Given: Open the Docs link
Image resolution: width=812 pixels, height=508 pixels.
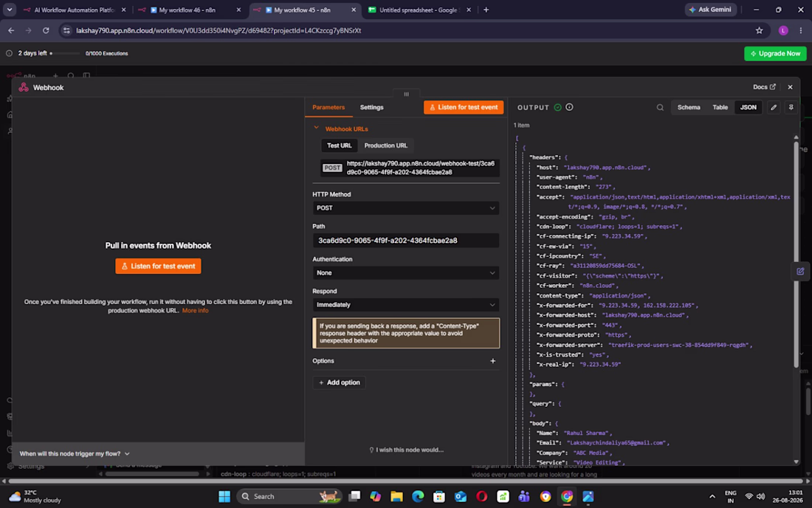Looking at the screenshot, I should pyautogui.click(x=764, y=87).
